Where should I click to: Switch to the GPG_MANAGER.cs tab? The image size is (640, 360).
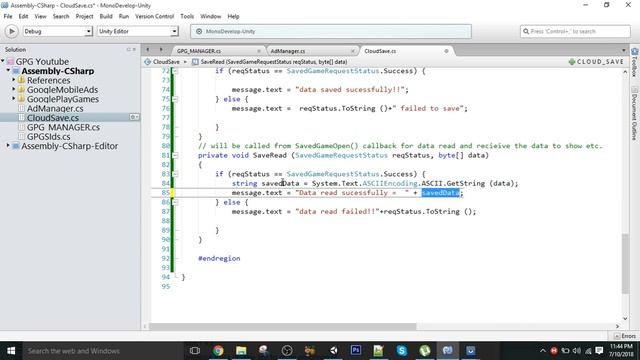[199, 51]
